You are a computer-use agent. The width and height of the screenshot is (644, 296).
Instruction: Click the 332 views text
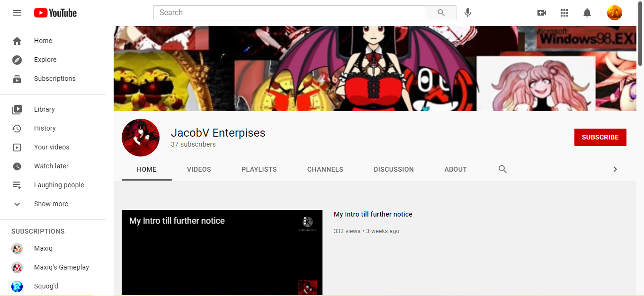tap(347, 231)
